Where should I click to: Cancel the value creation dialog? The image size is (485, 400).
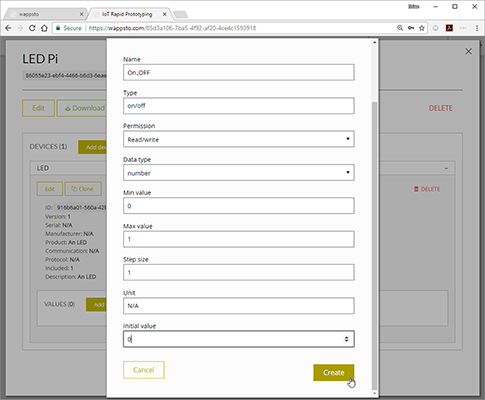coord(144,370)
